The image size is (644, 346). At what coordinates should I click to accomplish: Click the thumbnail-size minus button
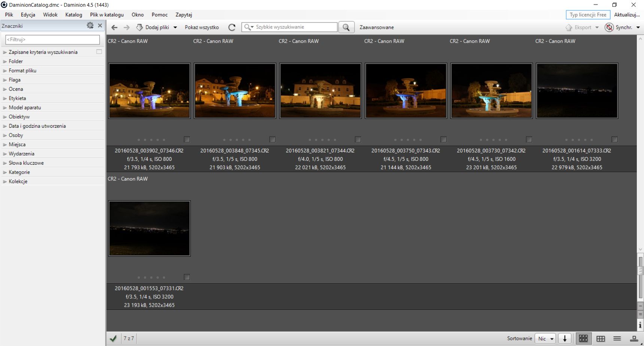coord(640,306)
